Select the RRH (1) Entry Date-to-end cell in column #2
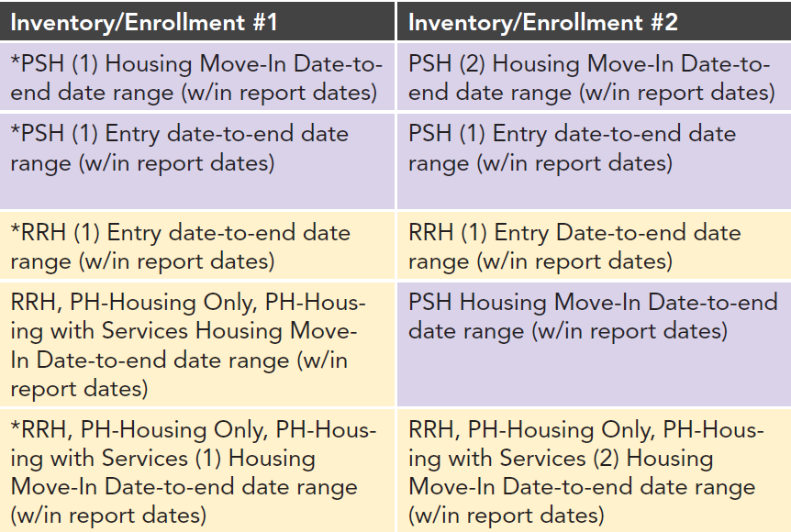This screenshot has width=791, height=532. click(x=593, y=246)
